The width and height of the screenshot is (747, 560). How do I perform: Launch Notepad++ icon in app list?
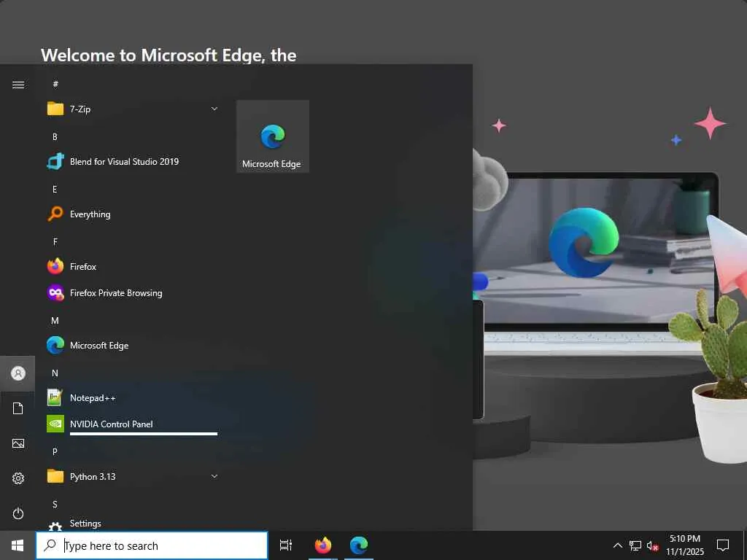coord(55,397)
